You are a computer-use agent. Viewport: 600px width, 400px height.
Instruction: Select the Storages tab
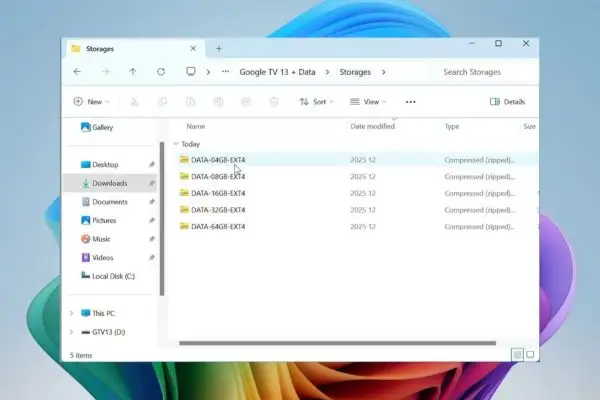pos(135,49)
